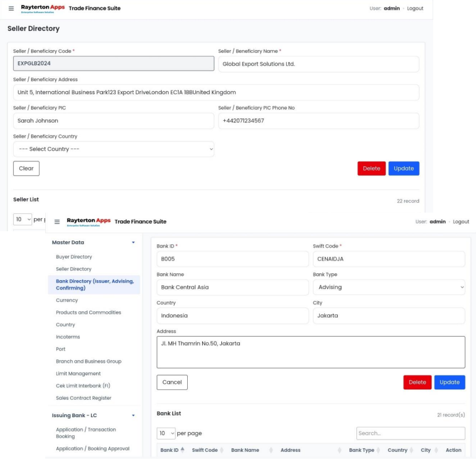Open Buyer Directory from the sidebar
Image resolution: width=476 pixels, height=473 pixels.
74,257
